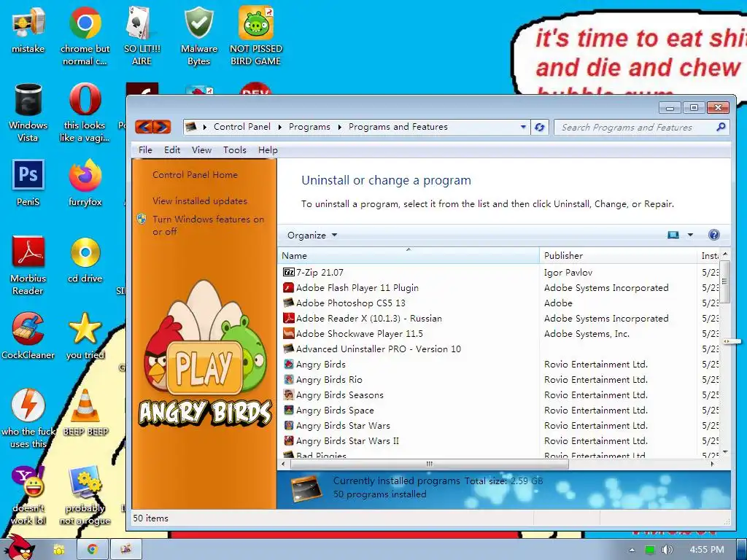Open the Organize dropdown

[312, 236]
